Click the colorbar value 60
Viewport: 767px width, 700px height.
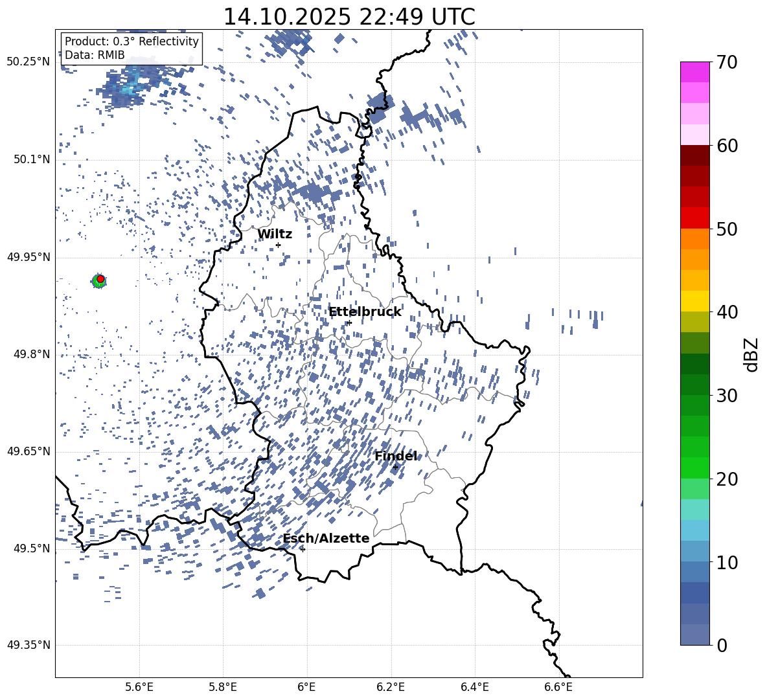727,146
